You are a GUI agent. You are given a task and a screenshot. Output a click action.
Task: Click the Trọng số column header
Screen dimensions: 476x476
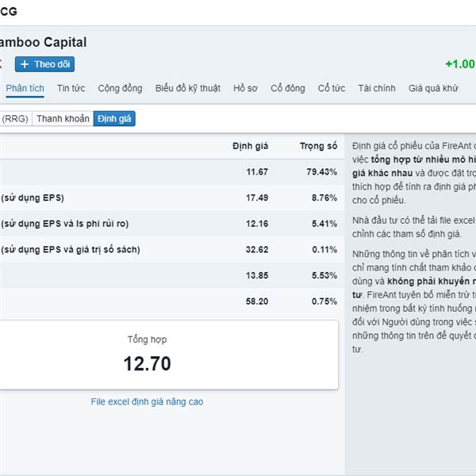(x=318, y=146)
